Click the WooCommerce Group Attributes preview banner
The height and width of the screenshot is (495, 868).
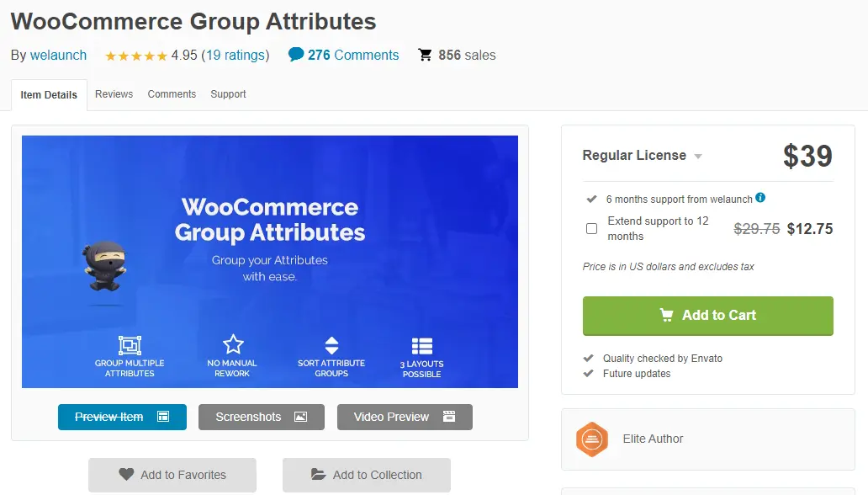point(270,262)
